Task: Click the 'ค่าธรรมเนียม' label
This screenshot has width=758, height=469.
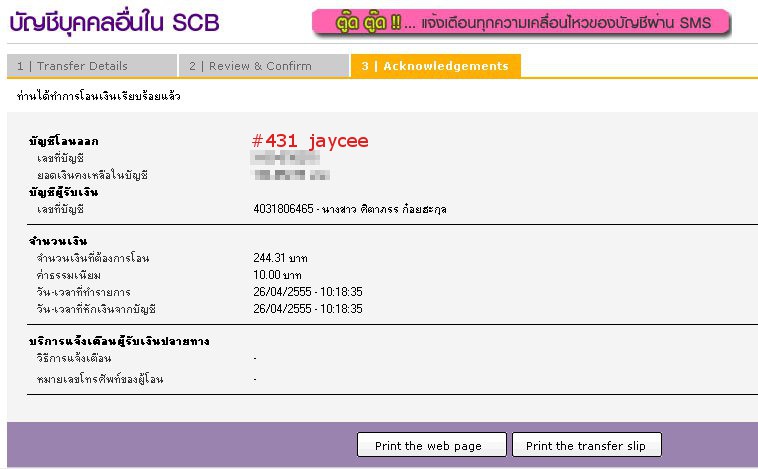Action: [x=69, y=275]
